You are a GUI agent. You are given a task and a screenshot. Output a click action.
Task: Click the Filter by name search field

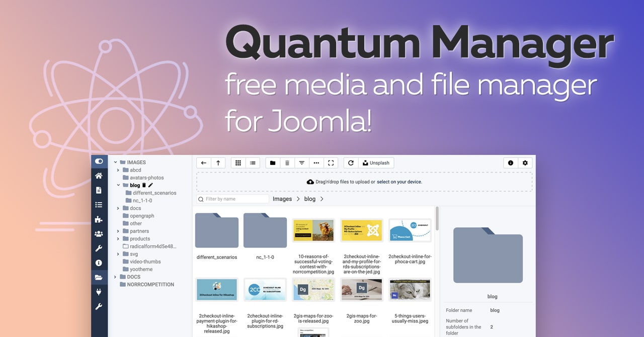point(231,199)
